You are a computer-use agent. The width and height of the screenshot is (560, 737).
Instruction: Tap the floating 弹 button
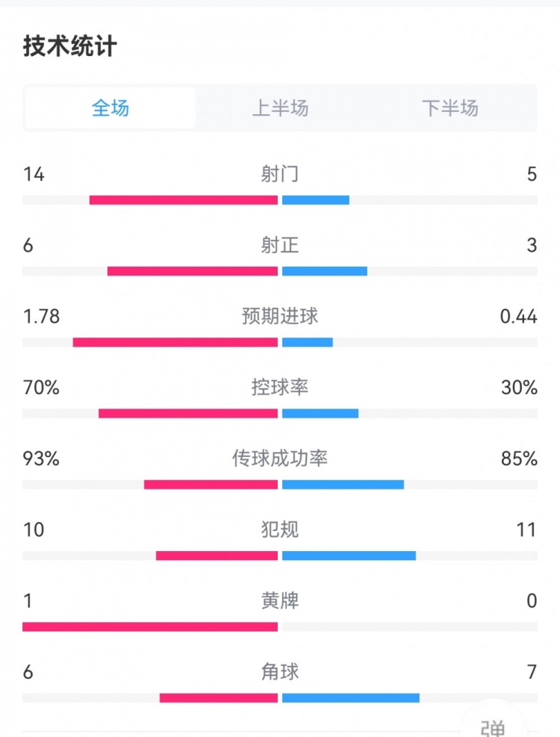point(494,726)
